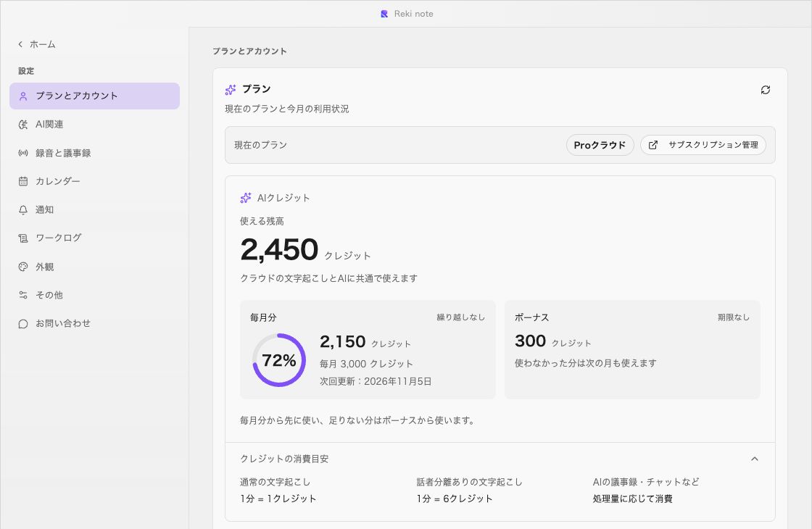Open その他 settings
Screen dimensions: 812x529
[94, 295]
